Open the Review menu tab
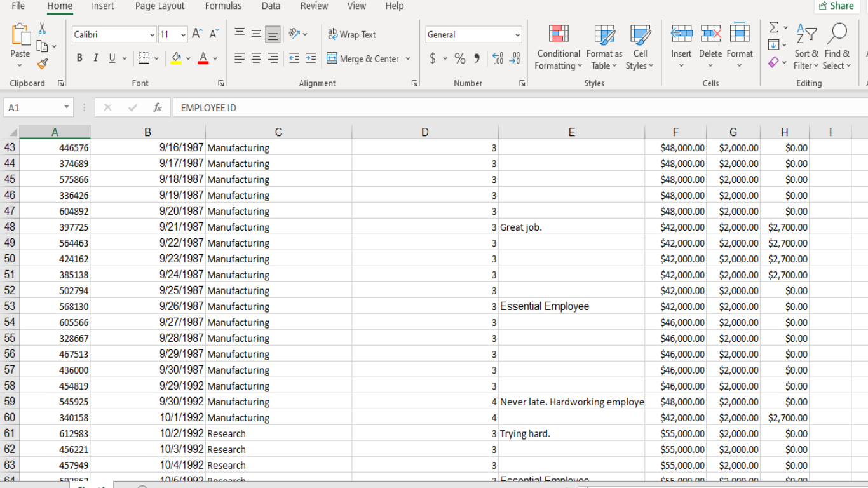 (x=314, y=6)
